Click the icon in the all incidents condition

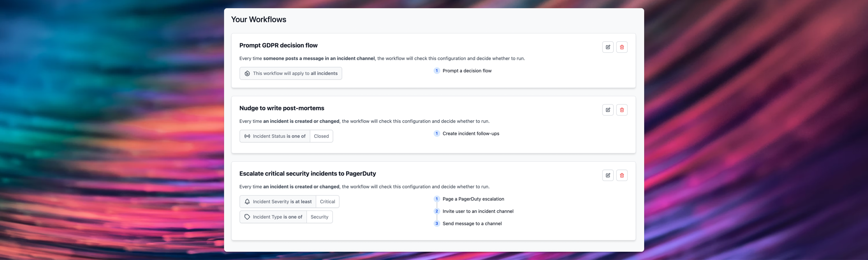coord(247,73)
